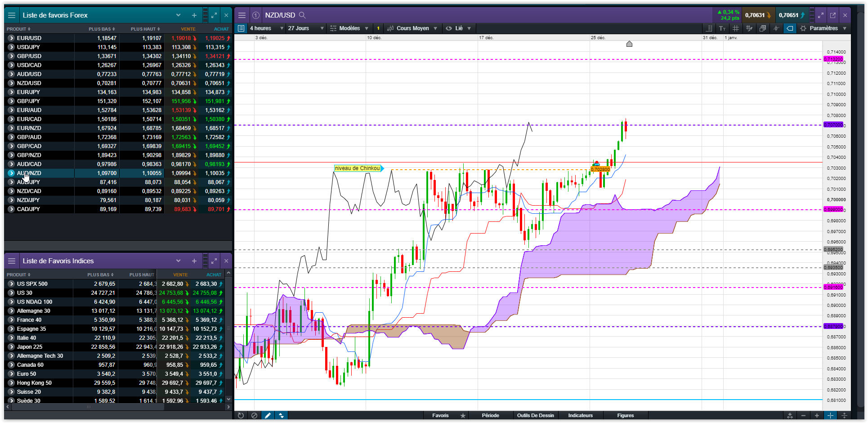868x423 pixels.
Task: Open the 4 heures timeframe dropdown
Action: point(267,28)
